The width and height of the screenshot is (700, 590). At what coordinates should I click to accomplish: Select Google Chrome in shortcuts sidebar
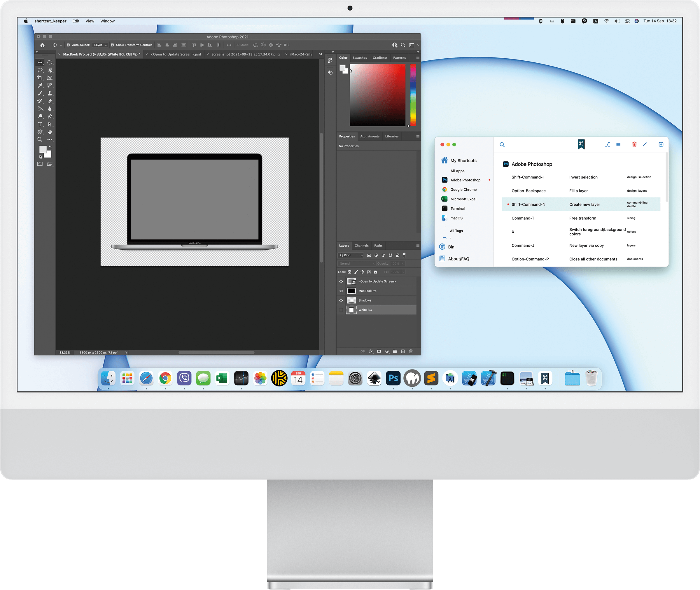pyautogui.click(x=463, y=190)
